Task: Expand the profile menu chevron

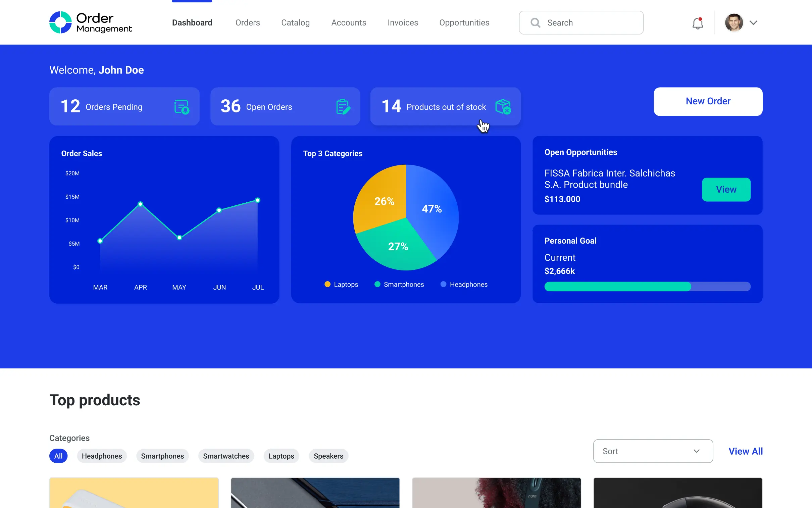Action: coord(754,22)
